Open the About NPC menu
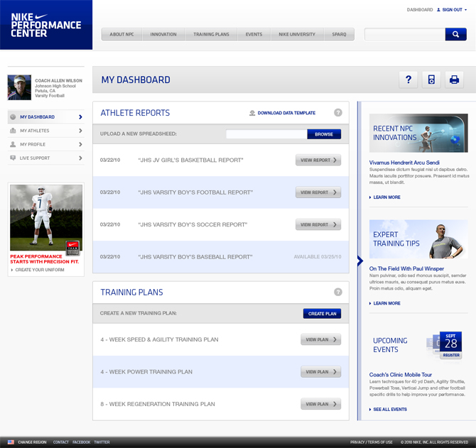The height and width of the screenshot is (448, 476). coord(121,34)
